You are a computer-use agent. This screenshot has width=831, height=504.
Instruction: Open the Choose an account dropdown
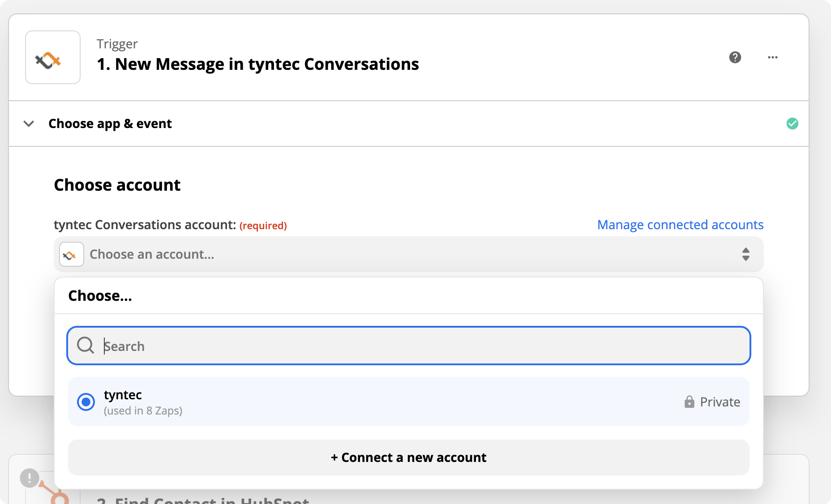coord(408,254)
